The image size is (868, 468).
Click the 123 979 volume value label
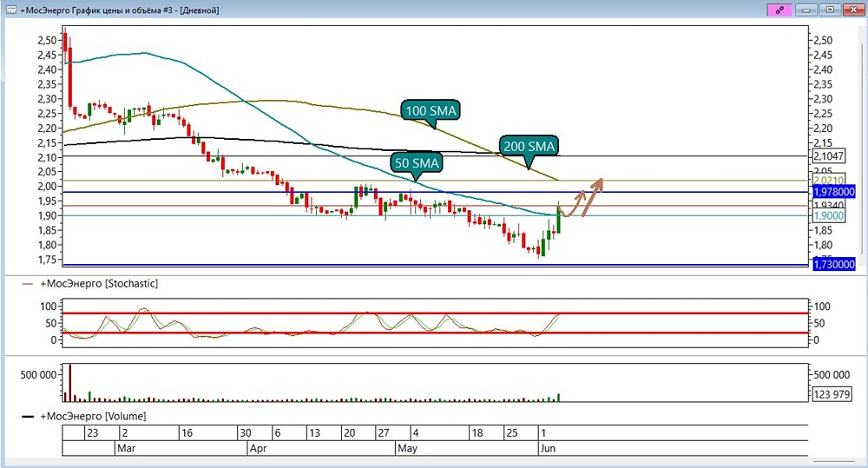[832, 394]
